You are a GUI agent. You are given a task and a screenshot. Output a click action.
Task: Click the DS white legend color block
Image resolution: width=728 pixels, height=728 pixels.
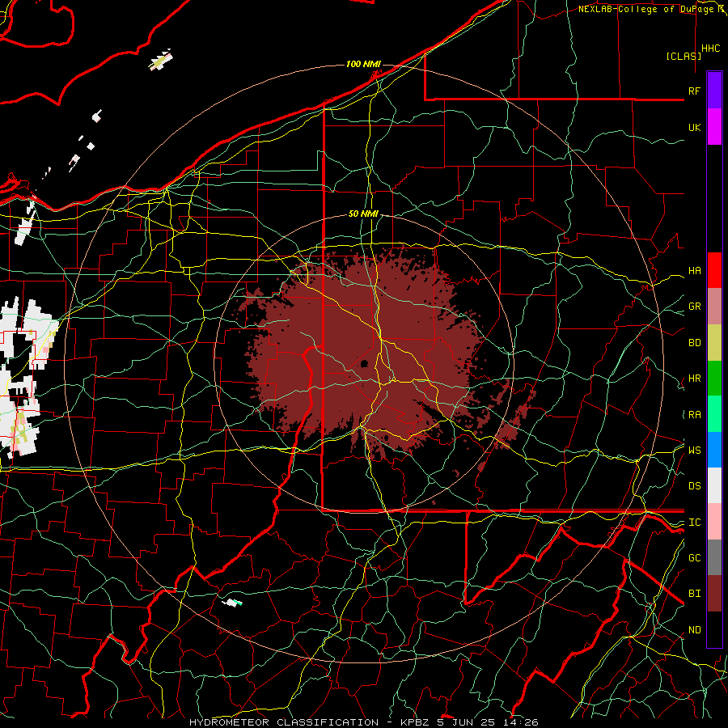[714, 485]
